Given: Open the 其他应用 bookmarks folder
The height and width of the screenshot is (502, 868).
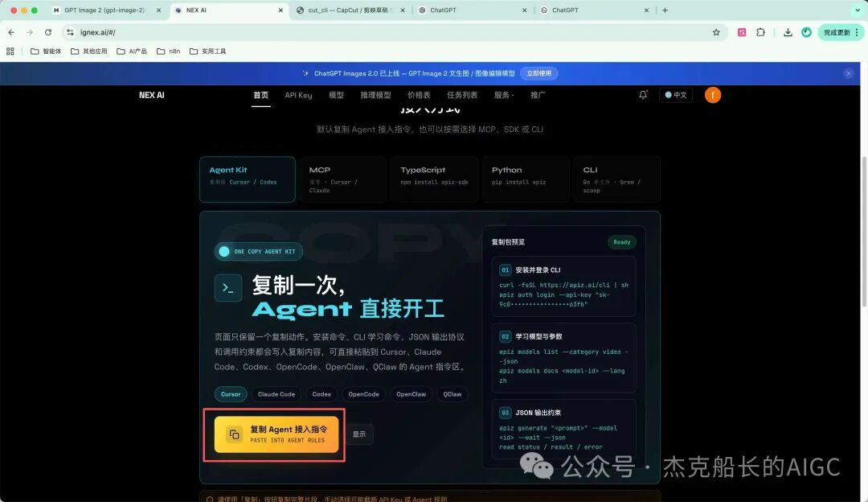Looking at the screenshot, I should [88, 51].
